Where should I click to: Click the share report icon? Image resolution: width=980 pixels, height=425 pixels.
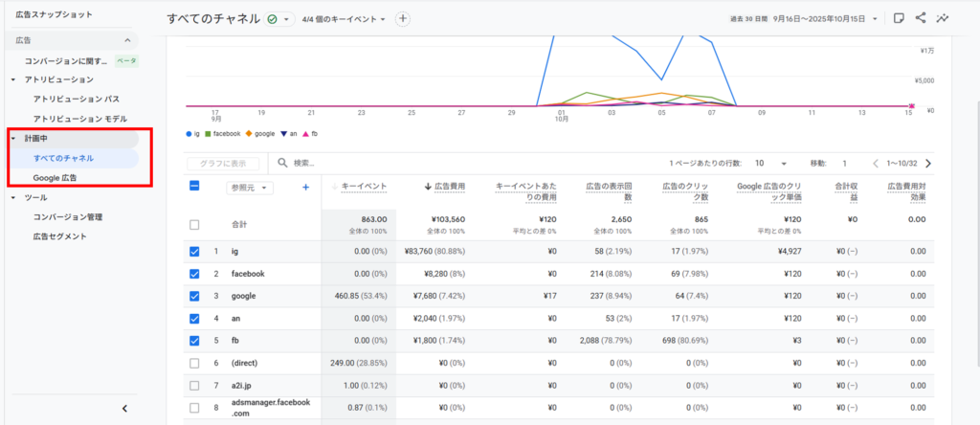tap(921, 18)
